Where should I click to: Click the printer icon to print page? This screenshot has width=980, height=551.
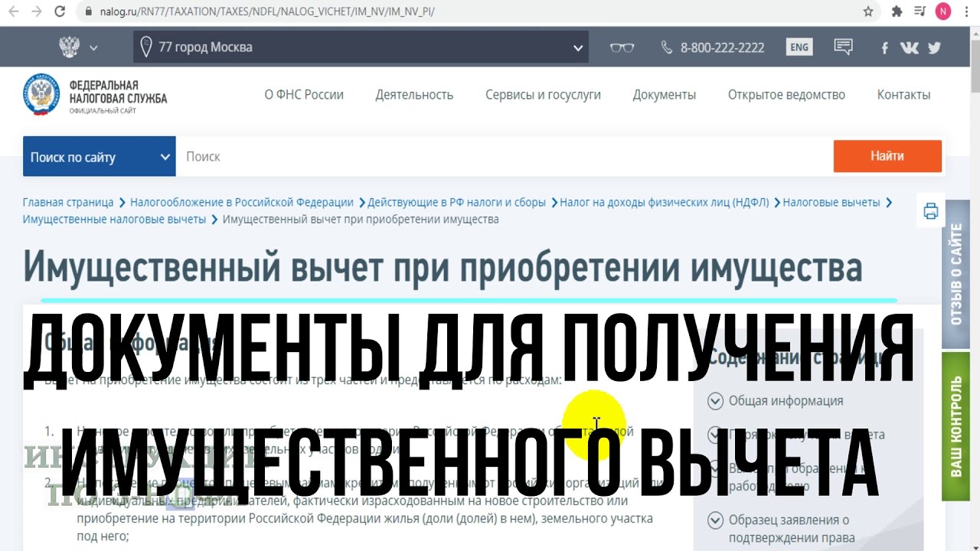tap(930, 211)
